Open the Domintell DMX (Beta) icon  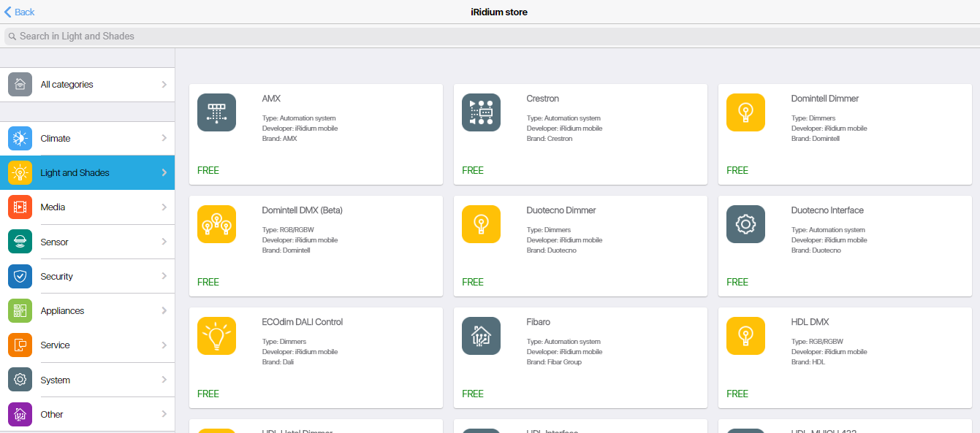coord(216,224)
